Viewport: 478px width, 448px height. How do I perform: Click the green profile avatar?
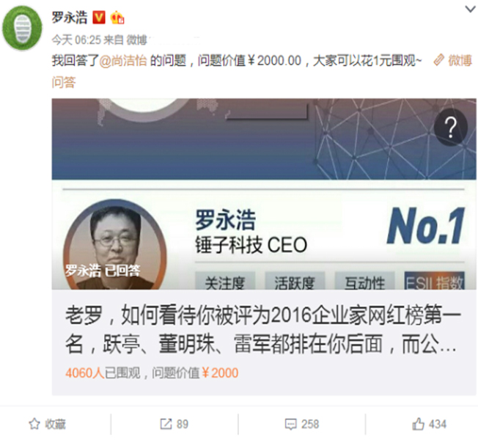[x=22, y=28]
